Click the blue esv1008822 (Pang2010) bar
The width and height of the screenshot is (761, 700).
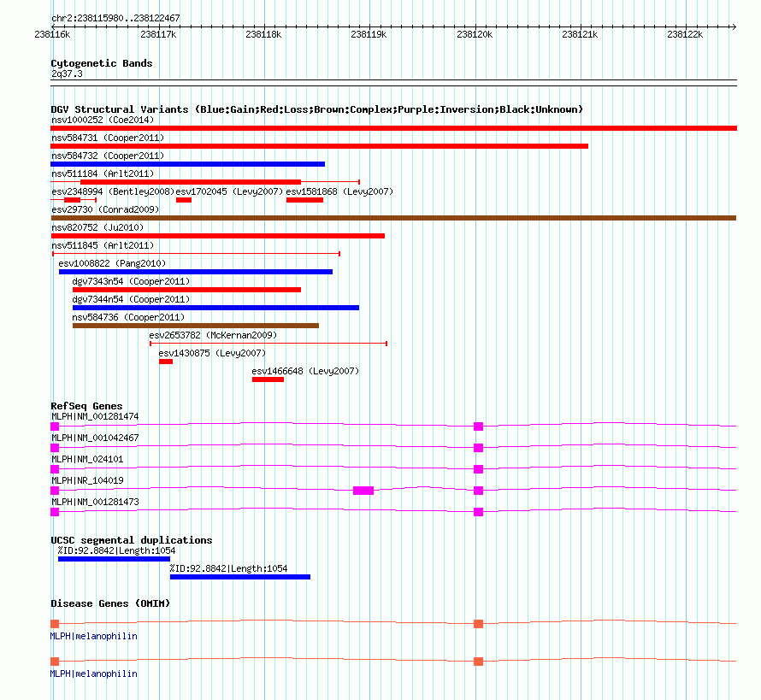(196, 272)
